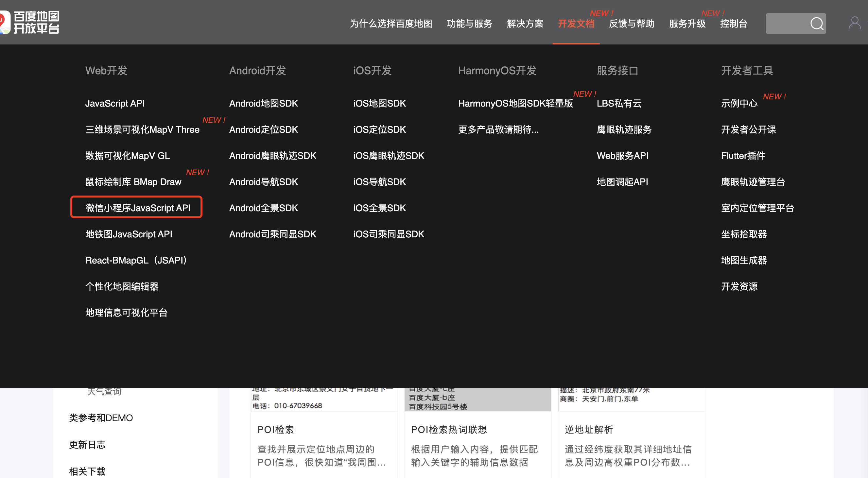The height and width of the screenshot is (478, 868).
Task: Click the search magnifier icon
Action: pyautogui.click(x=816, y=24)
